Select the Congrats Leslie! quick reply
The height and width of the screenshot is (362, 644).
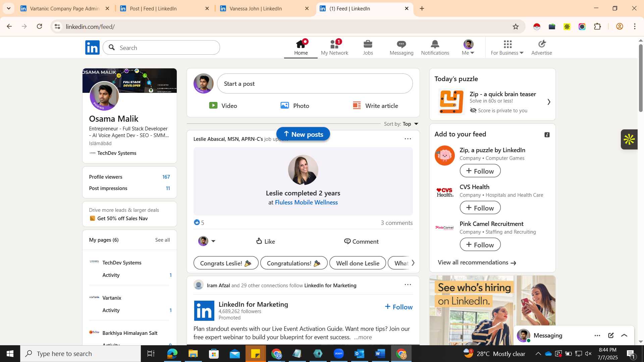[x=226, y=263]
